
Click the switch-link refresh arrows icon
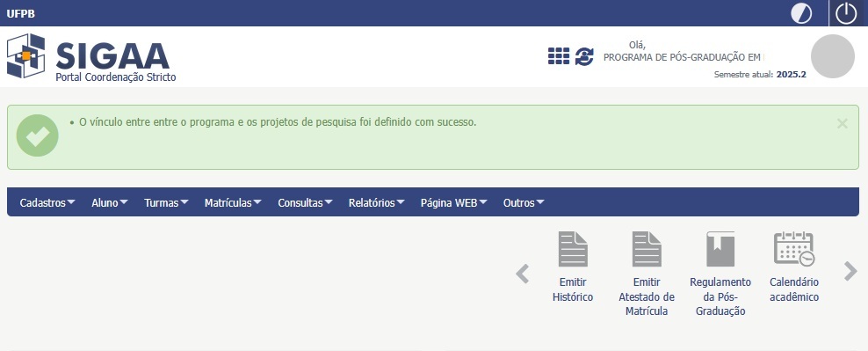point(584,56)
